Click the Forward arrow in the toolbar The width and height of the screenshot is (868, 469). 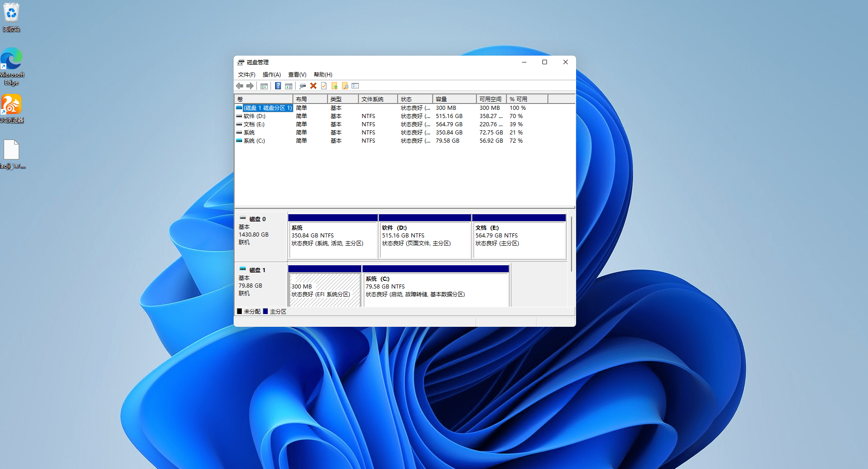(250, 86)
